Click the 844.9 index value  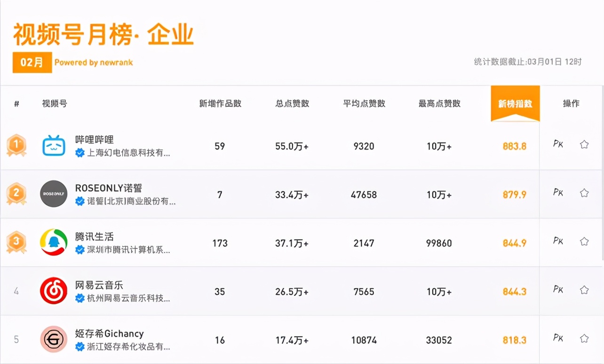515,243
